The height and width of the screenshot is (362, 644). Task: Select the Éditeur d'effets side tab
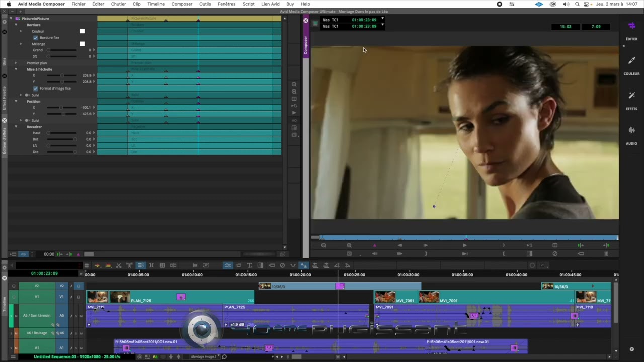pyautogui.click(x=4, y=140)
